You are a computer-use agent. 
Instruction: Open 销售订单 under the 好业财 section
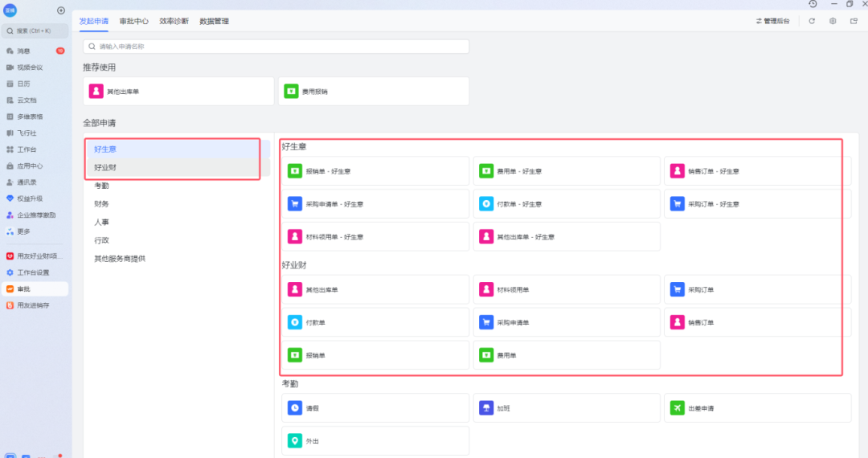(x=757, y=322)
